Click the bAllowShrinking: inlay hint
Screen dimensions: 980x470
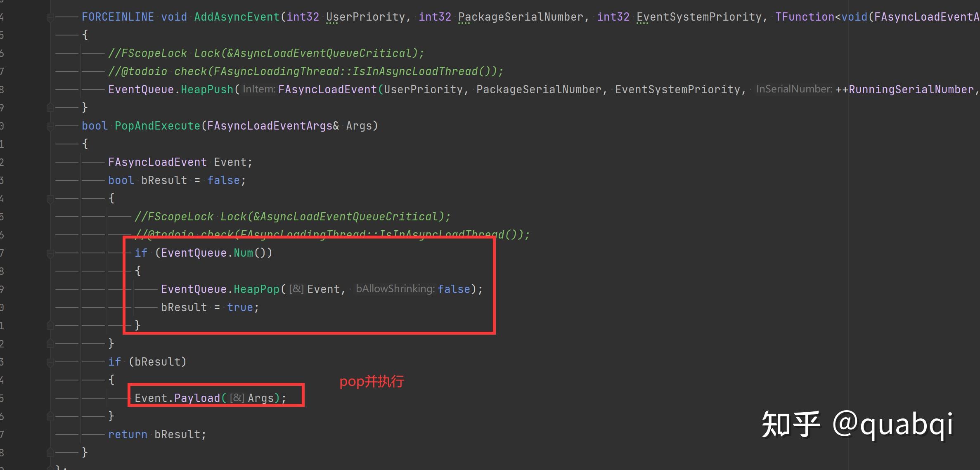click(395, 289)
